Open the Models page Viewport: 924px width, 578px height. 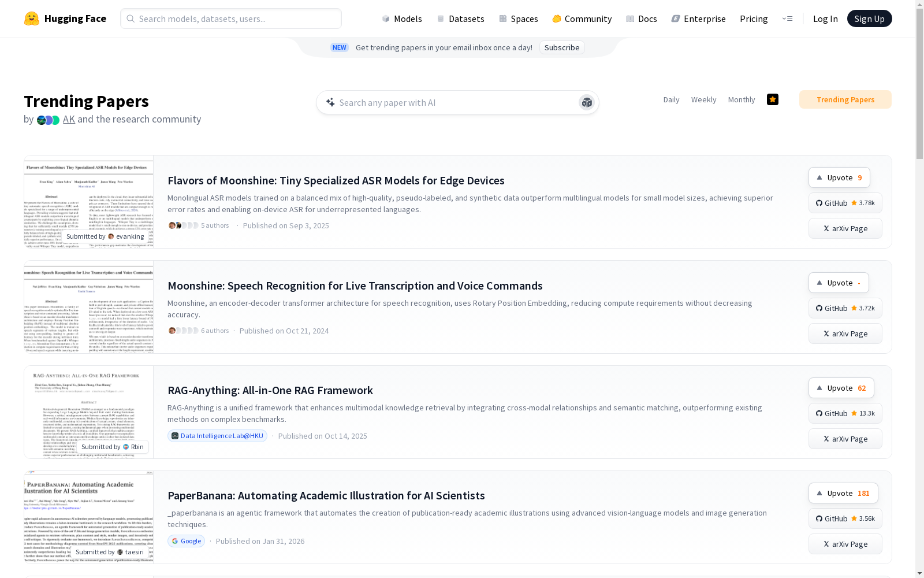pyautogui.click(x=402, y=18)
